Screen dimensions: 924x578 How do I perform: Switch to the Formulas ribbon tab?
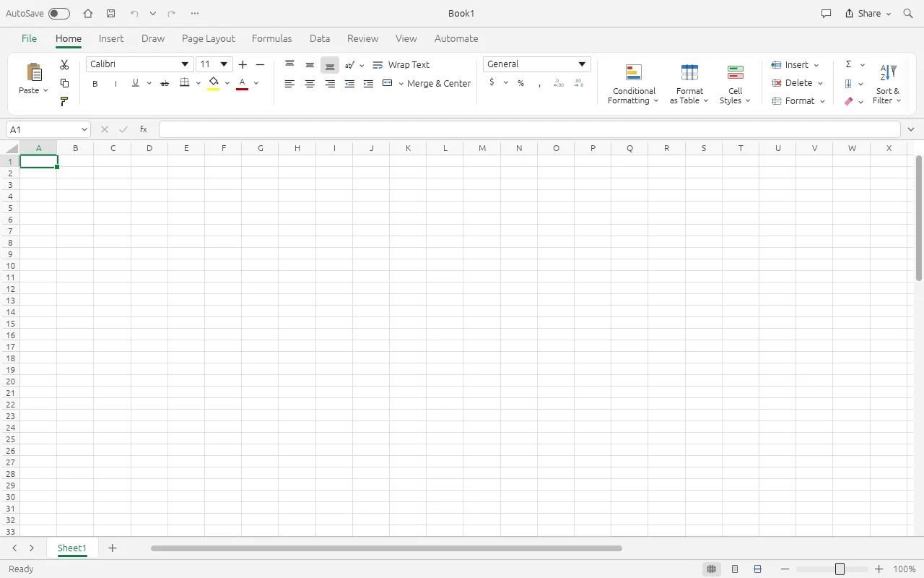pyautogui.click(x=271, y=39)
